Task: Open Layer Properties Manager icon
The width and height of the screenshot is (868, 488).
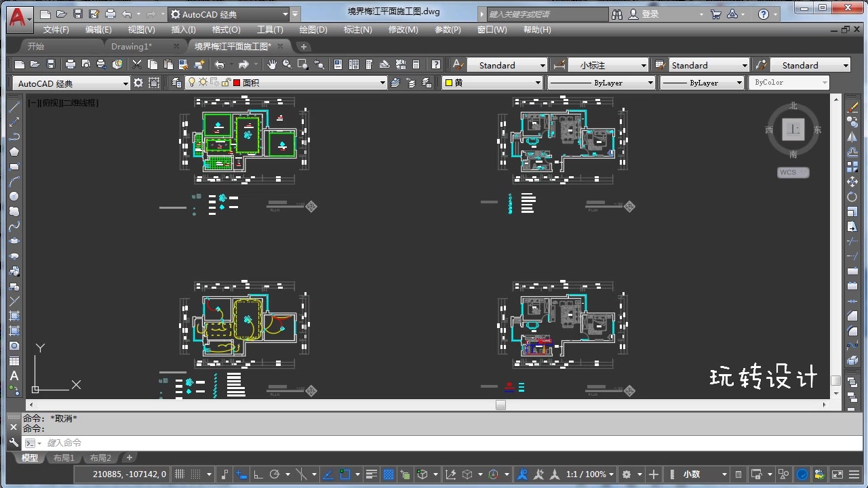Action: [x=177, y=83]
